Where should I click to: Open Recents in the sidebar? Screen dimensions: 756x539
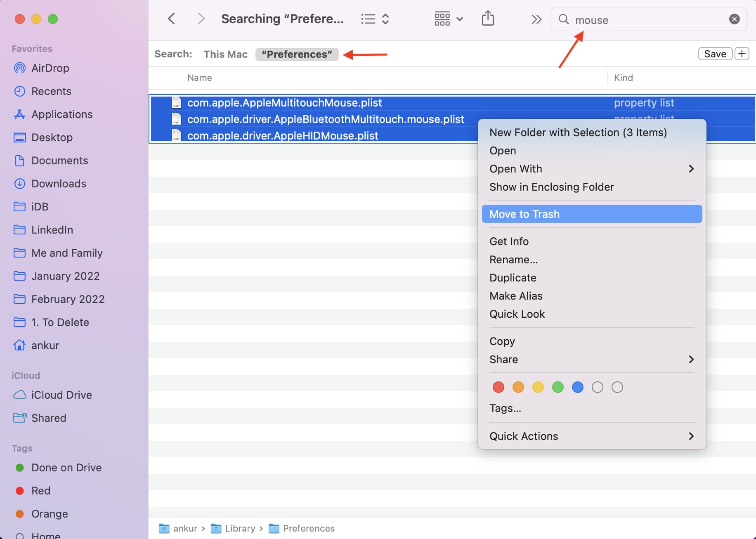point(43,91)
